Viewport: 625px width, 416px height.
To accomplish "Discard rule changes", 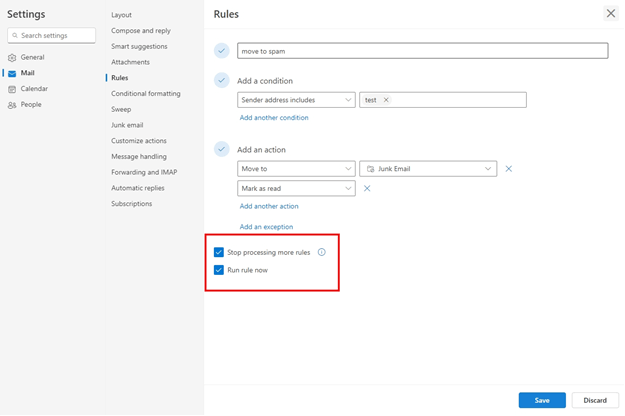I will pos(595,400).
